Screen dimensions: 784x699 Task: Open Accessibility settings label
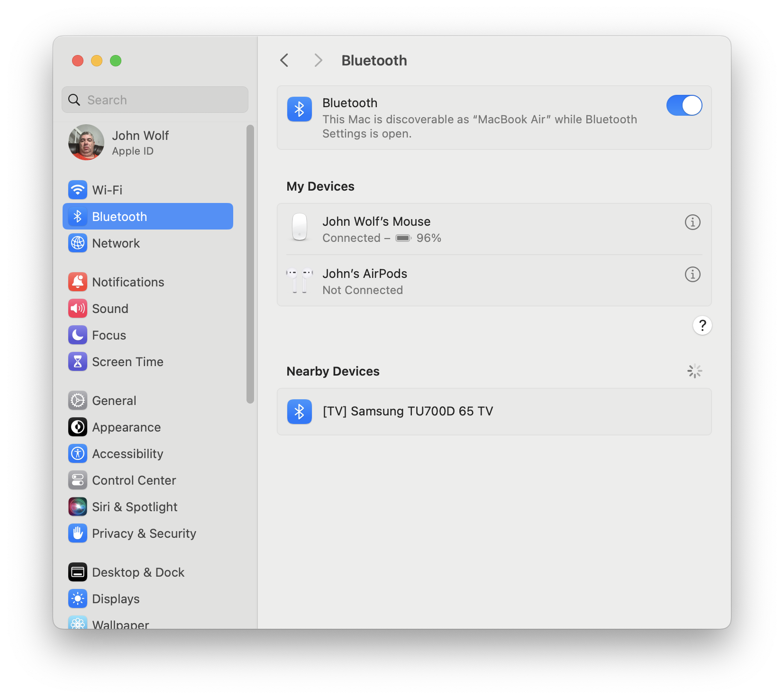128,454
